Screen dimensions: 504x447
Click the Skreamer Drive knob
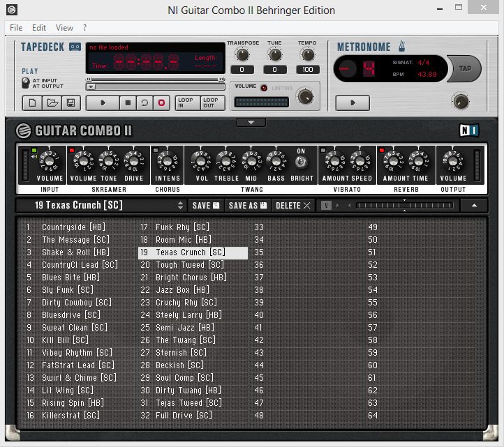(134, 162)
